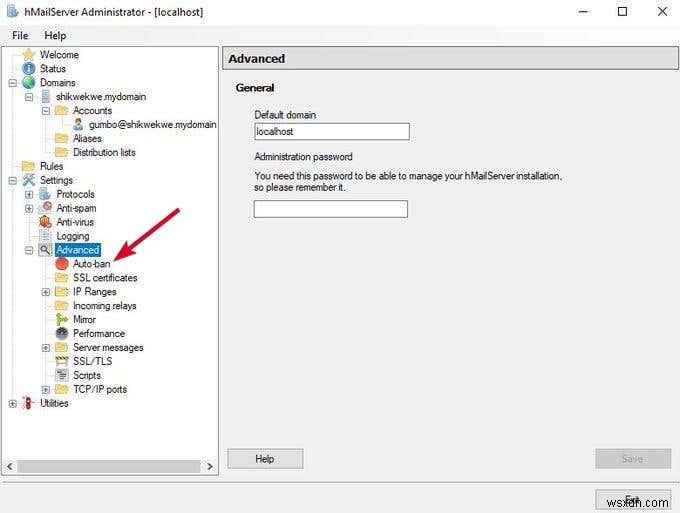Select the Welcome tree item
Image resolution: width=680 pixels, height=513 pixels.
pos(59,55)
